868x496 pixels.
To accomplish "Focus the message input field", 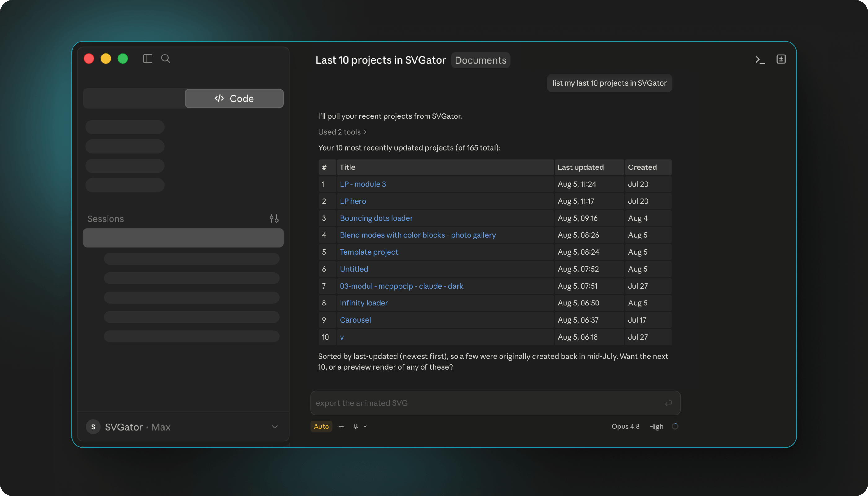I will (495, 403).
